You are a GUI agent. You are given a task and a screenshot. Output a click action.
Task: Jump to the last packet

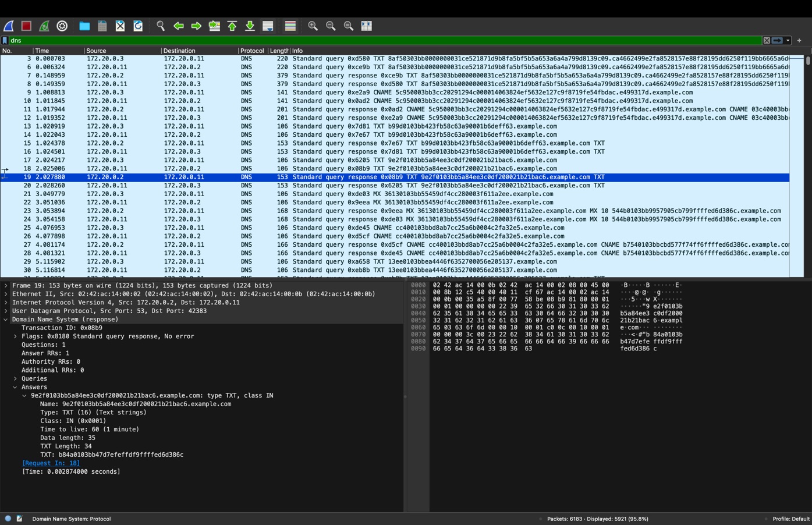pos(249,26)
